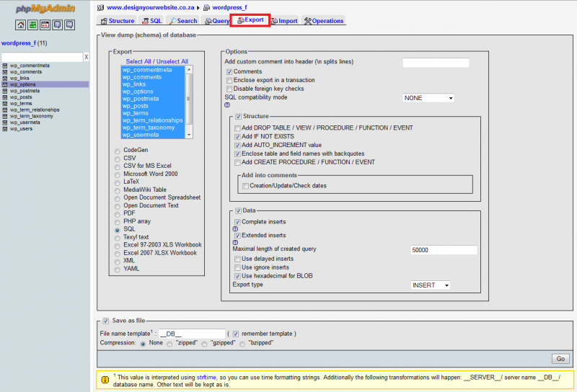Enable Creation/Update/Check dates checkbox

246,186
